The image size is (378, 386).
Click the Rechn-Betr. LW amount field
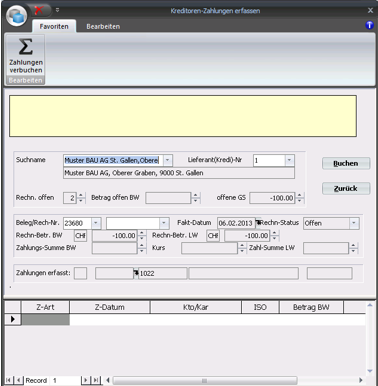pyautogui.click(x=247, y=236)
